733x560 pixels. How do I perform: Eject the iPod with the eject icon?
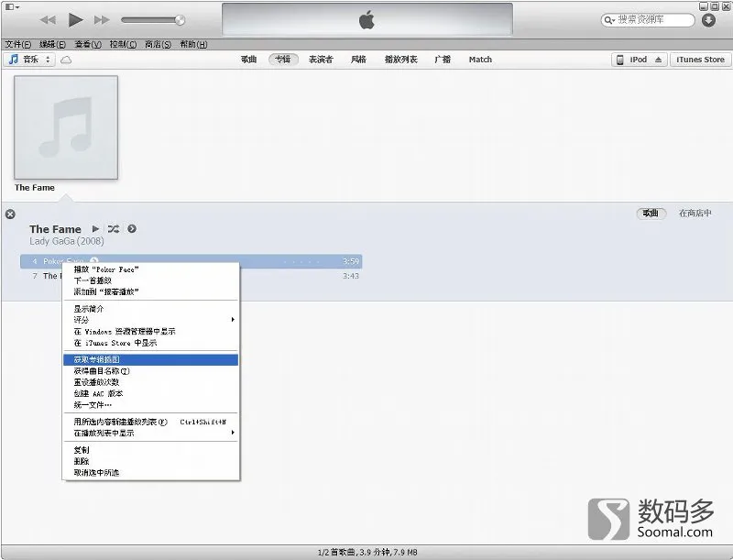tap(658, 60)
